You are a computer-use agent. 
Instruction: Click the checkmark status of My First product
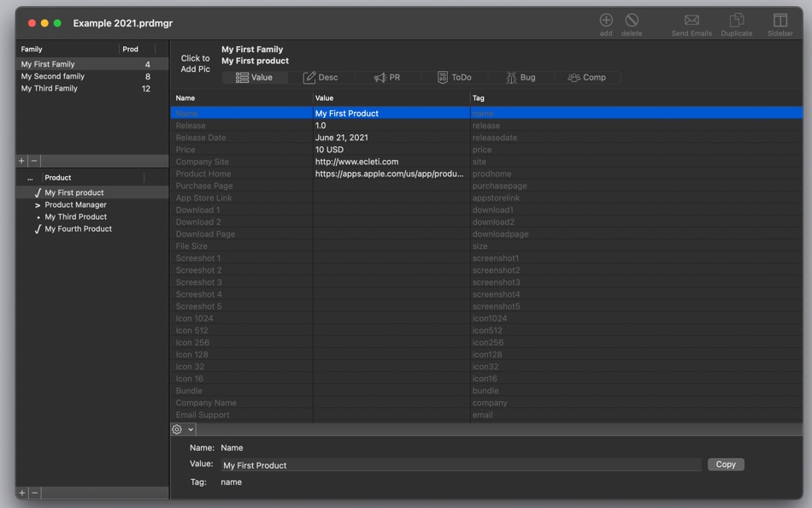[38, 192]
